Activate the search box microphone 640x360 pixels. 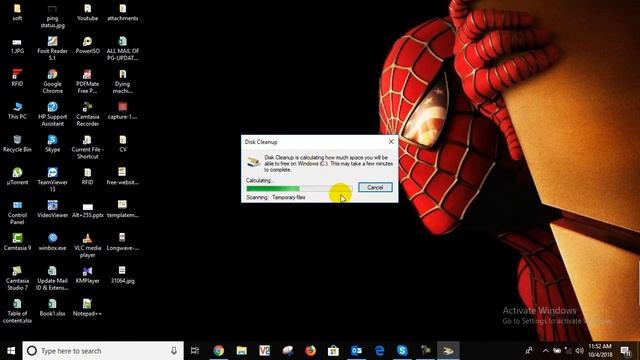pos(174,351)
